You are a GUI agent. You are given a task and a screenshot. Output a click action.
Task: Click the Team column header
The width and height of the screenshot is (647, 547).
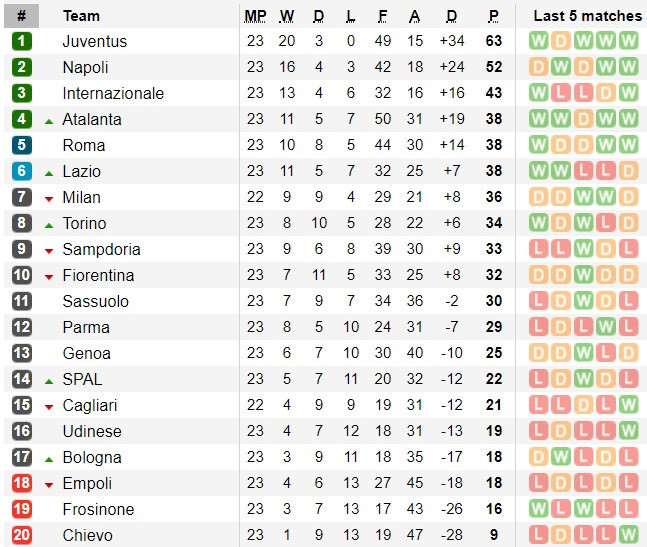(x=81, y=16)
